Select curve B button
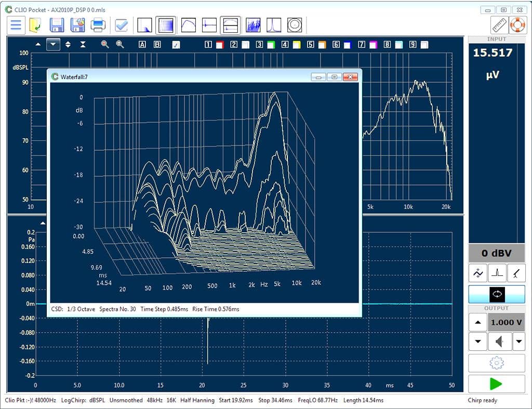Screen dimensions: 532x409 pyautogui.click(x=157, y=45)
